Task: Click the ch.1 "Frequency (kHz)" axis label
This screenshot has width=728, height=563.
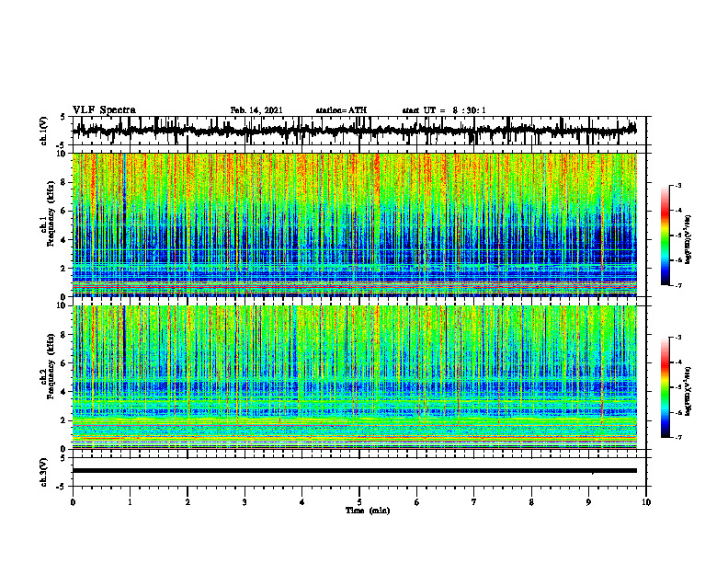Action: [x=52, y=213]
